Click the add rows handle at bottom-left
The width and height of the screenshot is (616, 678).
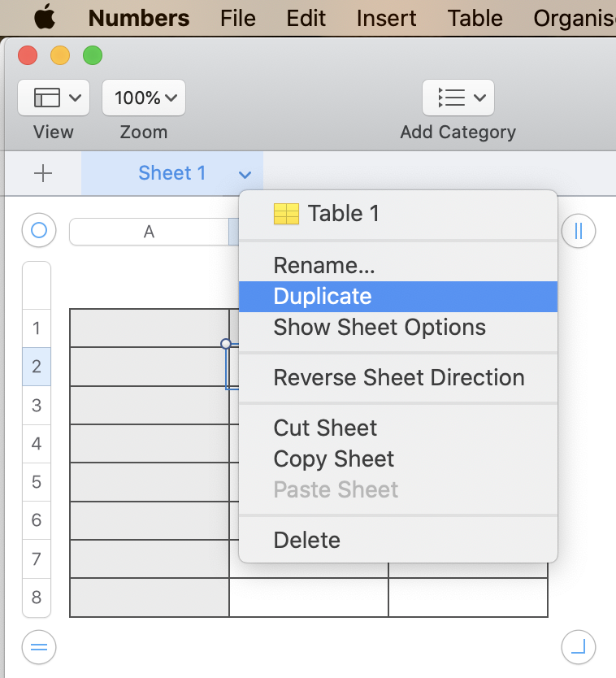click(x=38, y=647)
